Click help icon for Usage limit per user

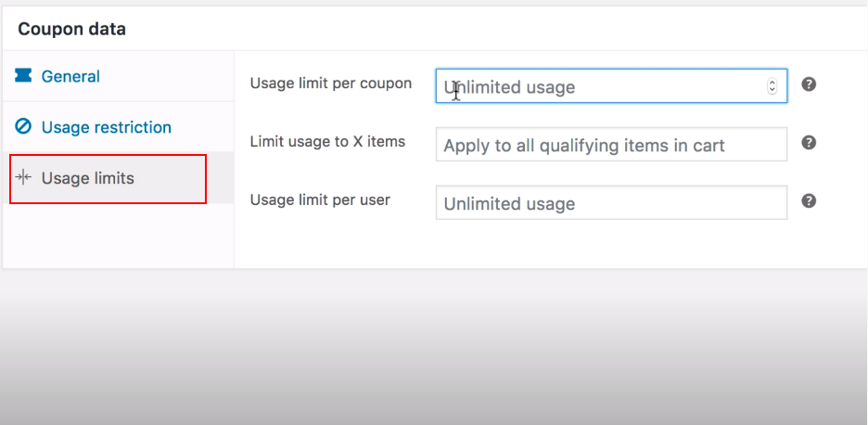click(x=809, y=201)
